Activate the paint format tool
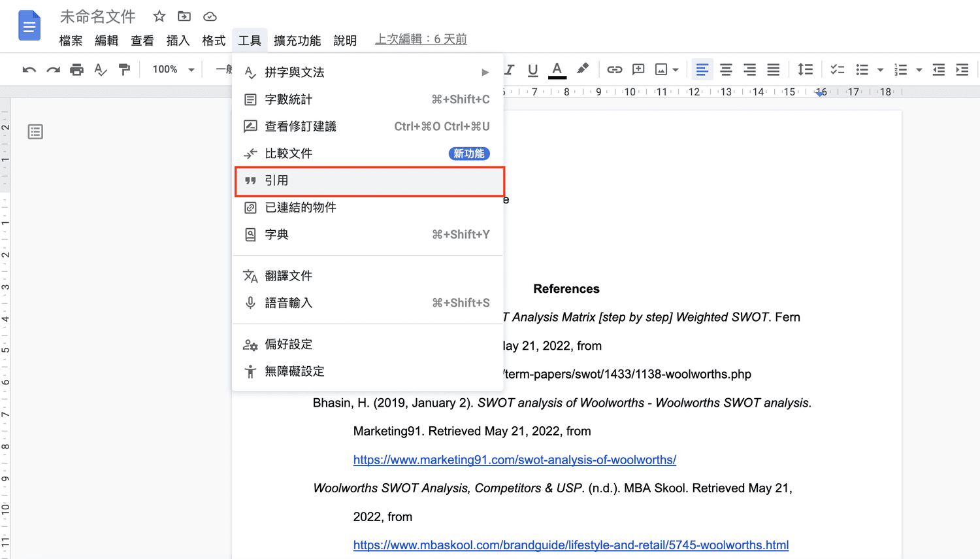This screenshot has width=980, height=559. point(124,69)
